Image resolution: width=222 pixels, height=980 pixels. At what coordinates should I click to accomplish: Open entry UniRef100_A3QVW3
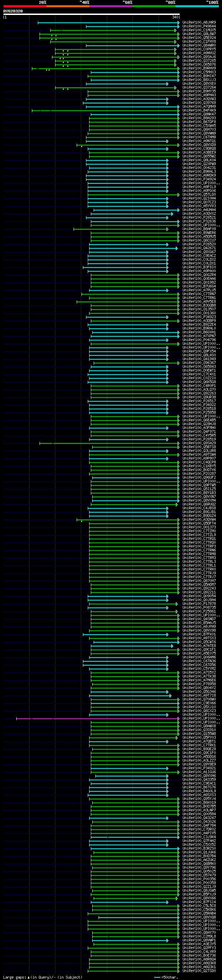[x=199, y=99]
